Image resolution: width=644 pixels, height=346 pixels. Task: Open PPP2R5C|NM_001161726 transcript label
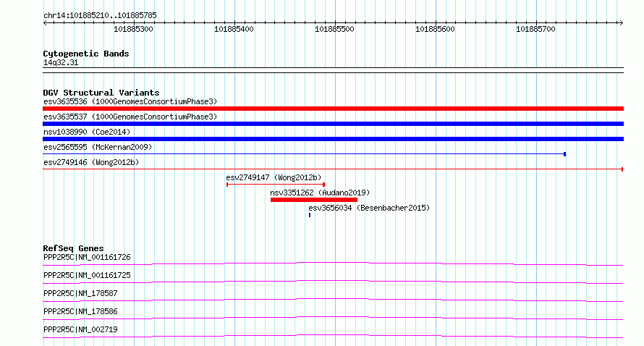[87, 257]
